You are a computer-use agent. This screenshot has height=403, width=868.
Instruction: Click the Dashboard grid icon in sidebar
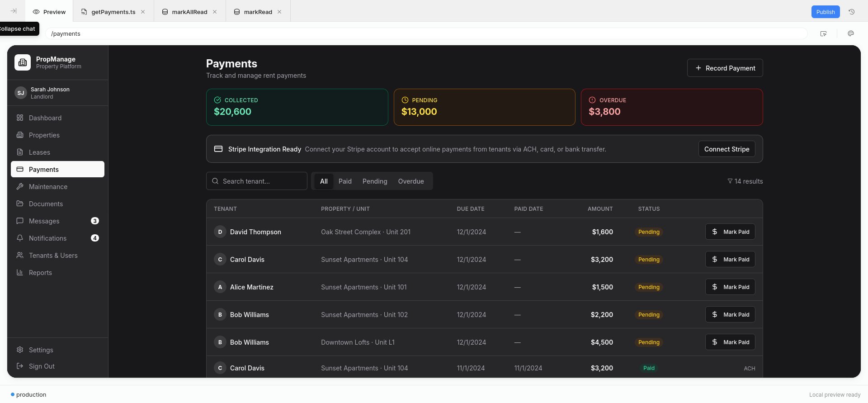20,118
